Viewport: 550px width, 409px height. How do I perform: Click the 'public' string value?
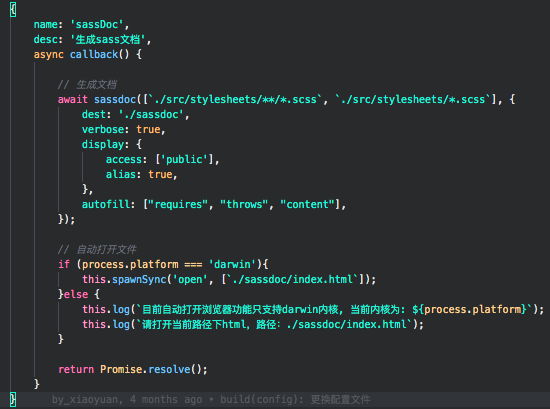coord(184,160)
